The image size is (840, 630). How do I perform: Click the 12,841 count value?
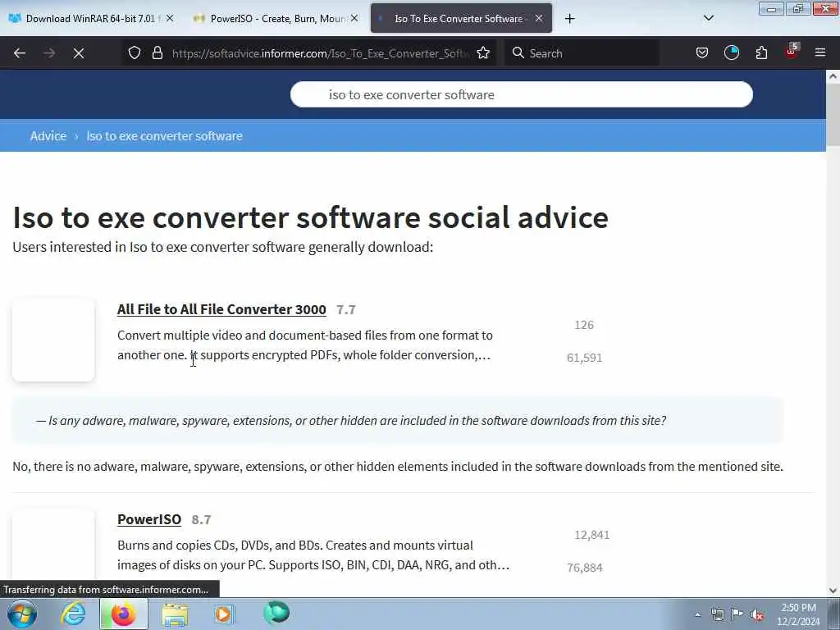tap(591, 535)
